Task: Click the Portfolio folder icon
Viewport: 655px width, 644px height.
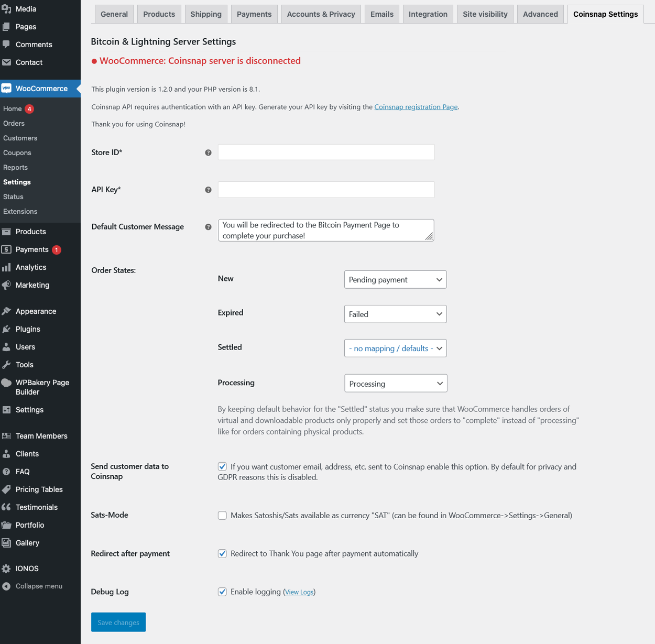Action: [x=6, y=525]
